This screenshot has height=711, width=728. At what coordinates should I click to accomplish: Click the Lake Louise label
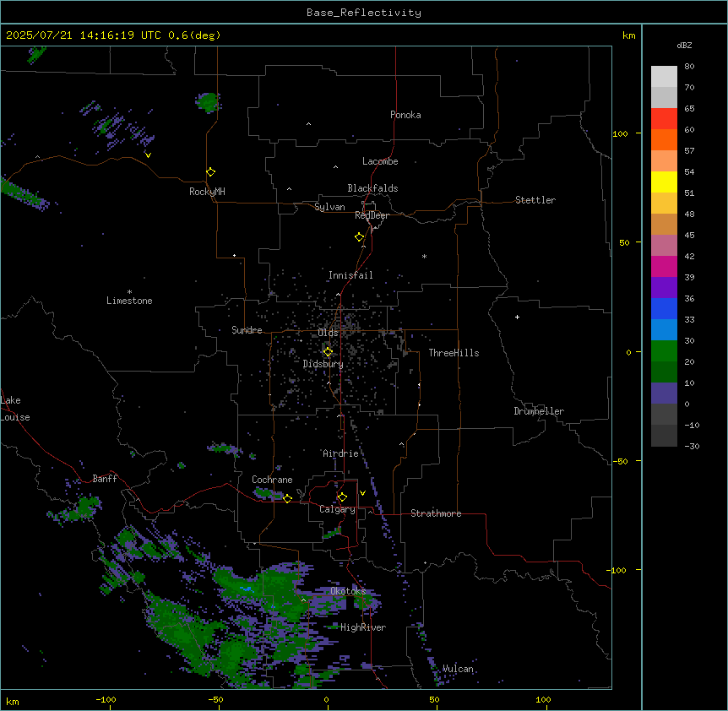(x=15, y=409)
